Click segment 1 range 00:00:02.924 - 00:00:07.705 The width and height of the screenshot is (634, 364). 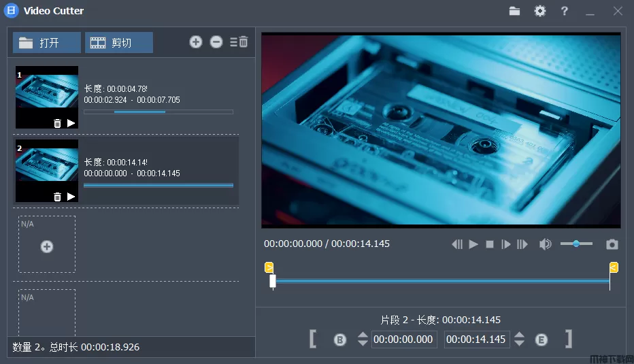132,100
